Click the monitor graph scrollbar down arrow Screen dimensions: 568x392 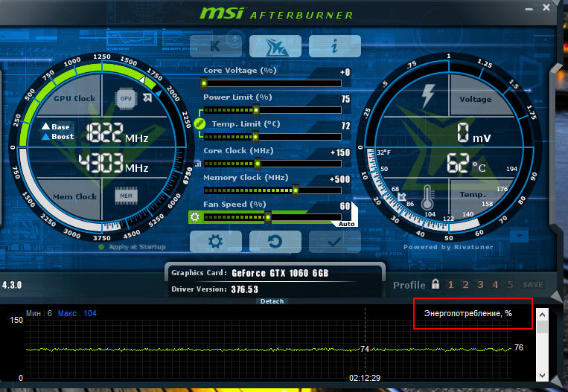(x=542, y=375)
